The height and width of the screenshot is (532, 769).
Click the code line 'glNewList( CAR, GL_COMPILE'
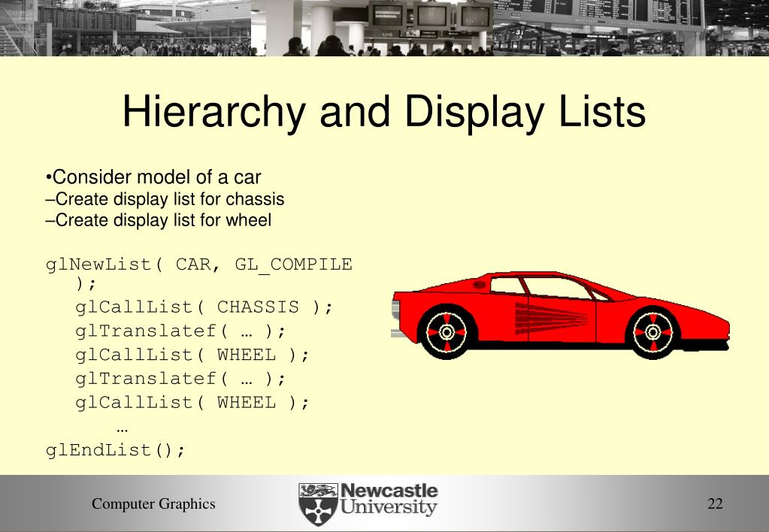click(198, 264)
